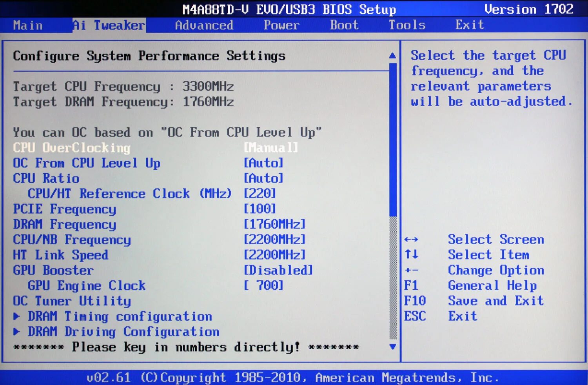The height and width of the screenshot is (385, 588).
Task: Toggle GPU Booster [Disabled] setting
Action: coord(278,270)
